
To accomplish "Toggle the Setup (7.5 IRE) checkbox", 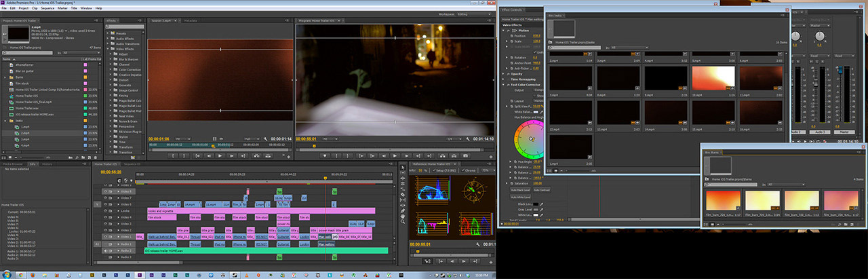I will [x=434, y=170].
